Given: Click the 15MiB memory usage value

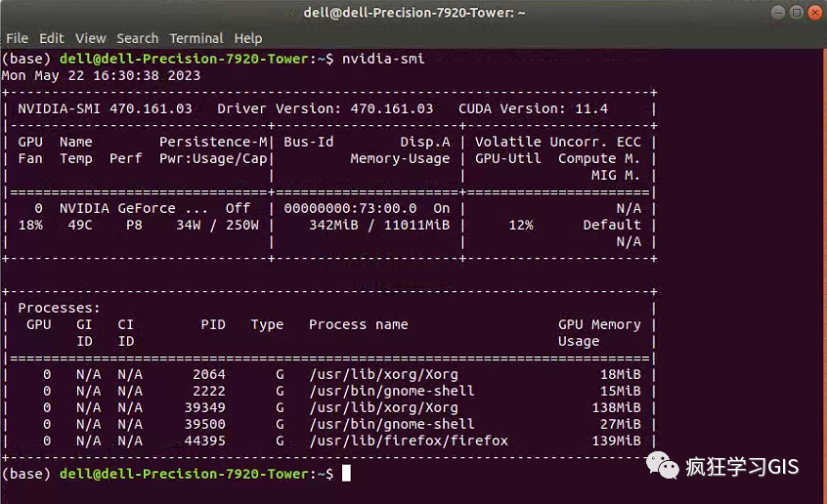Looking at the screenshot, I should point(620,391).
